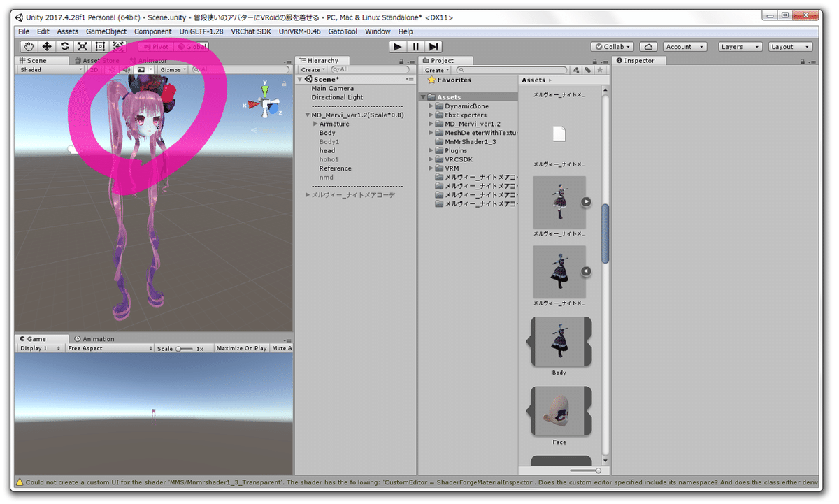The image size is (839, 504).
Task: Open the GatoTool menu
Action: click(343, 31)
